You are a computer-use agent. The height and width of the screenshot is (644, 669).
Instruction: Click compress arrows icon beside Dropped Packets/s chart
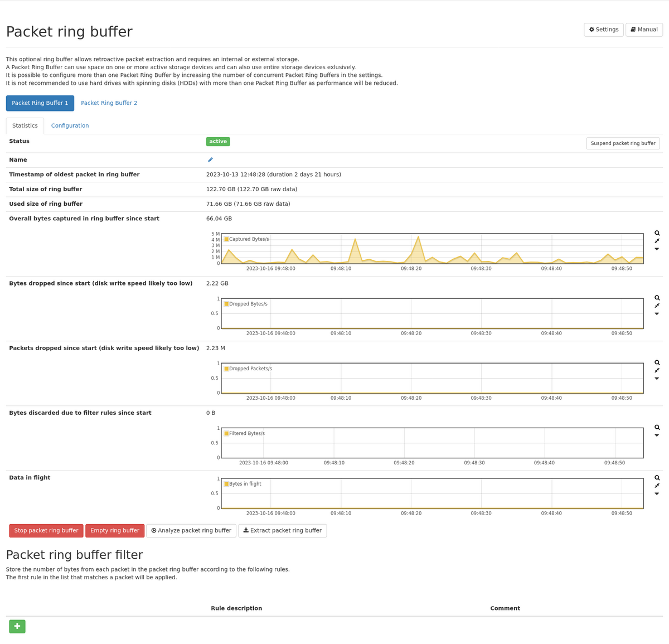657,370
